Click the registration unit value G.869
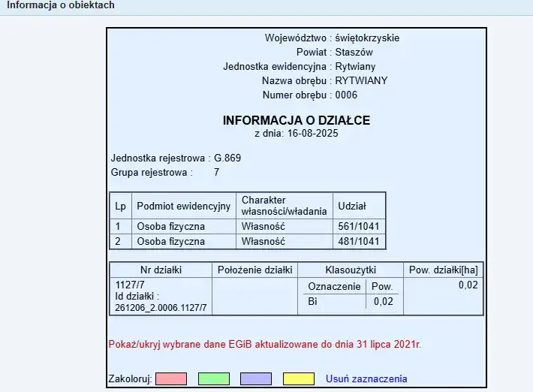Viewport: 533px width, 392px height. click(x=227, y=158)
